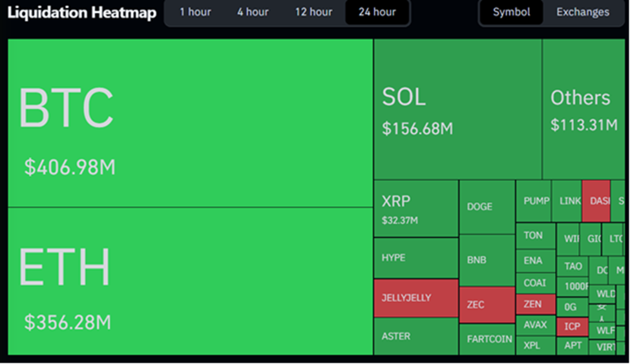The width and height of the screenshot is (630, 364).
Task: Open the HYPE heatmap tile
Action: 416,258
